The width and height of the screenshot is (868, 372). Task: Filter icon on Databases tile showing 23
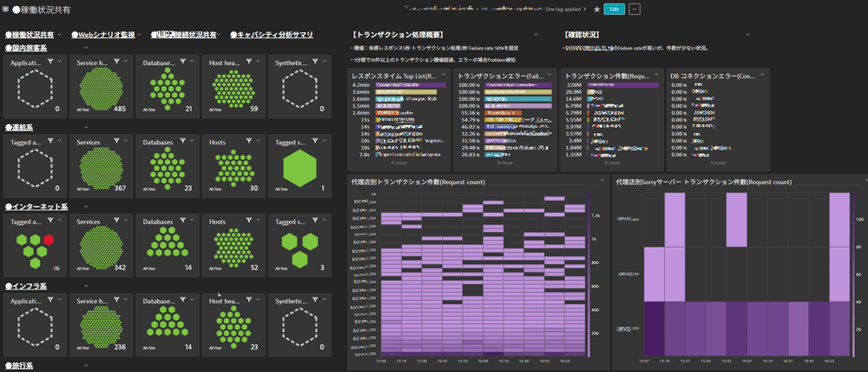182,142
